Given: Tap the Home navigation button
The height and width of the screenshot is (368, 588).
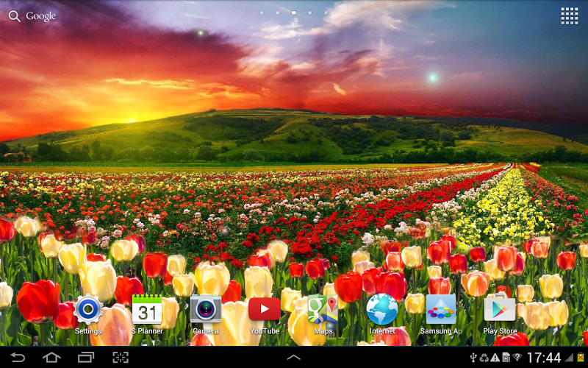Looking at the screenshot, I should point(51,357).
